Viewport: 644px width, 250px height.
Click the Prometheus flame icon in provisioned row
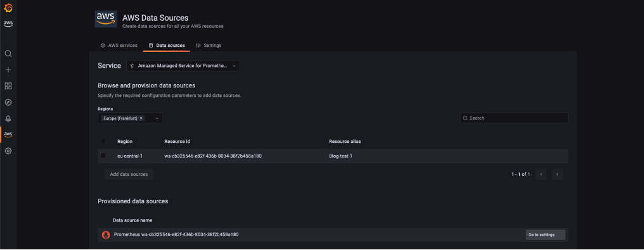pos(106,235)
